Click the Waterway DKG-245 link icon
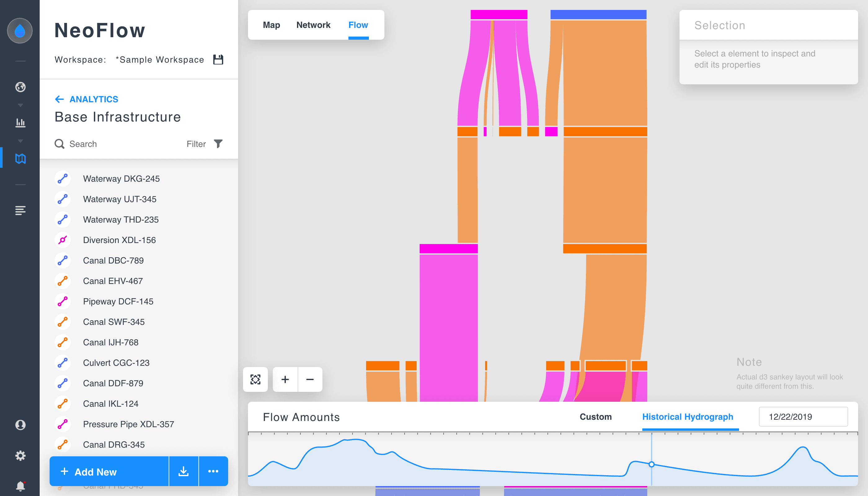The height and width of the screenshot is (496, 868). tap(63, 179)
